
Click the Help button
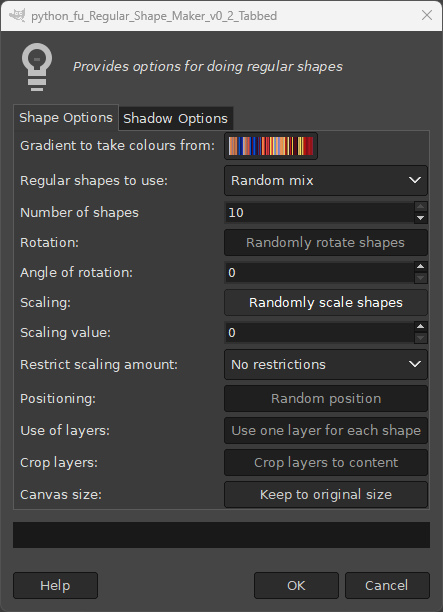point(55,585)
